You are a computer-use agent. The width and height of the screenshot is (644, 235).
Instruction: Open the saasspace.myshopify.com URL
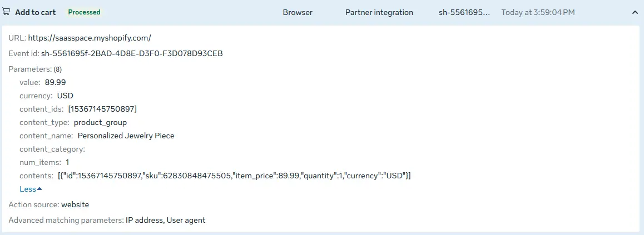[90, 38]
